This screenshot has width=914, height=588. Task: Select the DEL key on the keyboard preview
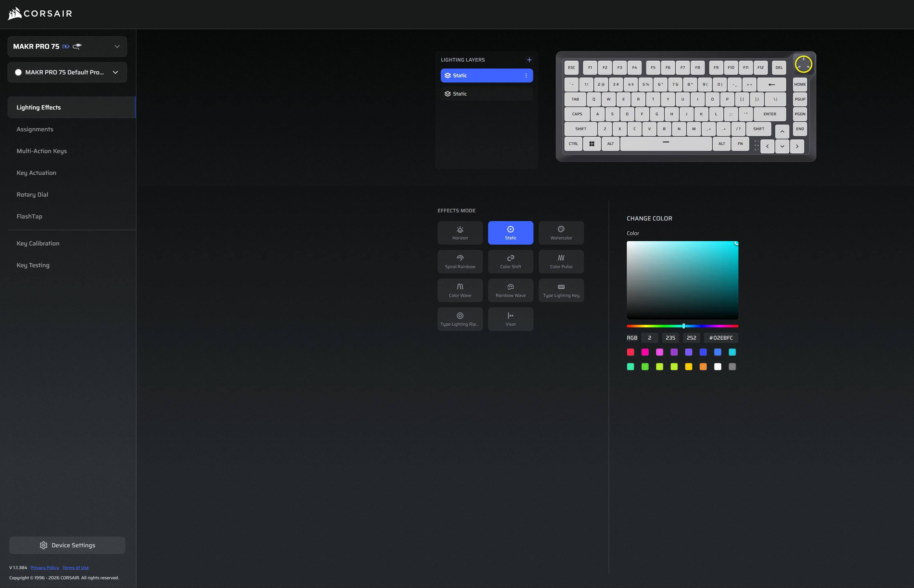click(x=779, y=68)
